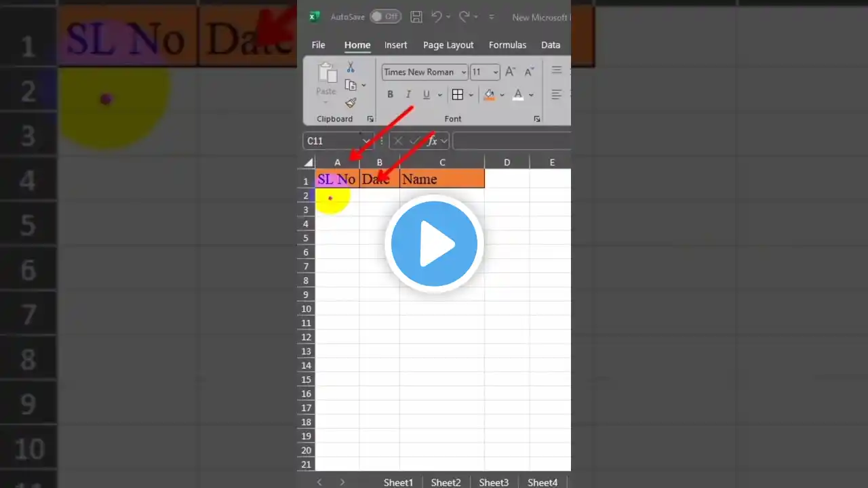The image size is (868, 488).
Task: Open the Fill Color palette arrow
Action: [x=502, y=95]
